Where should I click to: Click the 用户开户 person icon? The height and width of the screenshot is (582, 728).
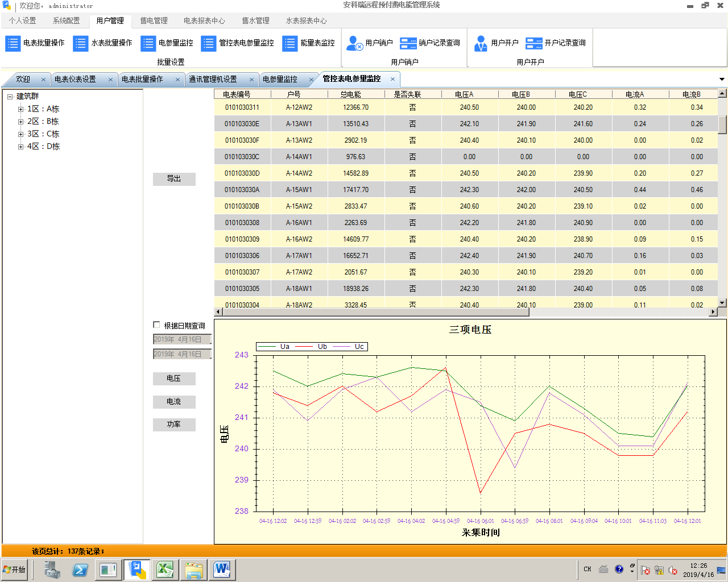pyautogui.click(x=481, y=43)
